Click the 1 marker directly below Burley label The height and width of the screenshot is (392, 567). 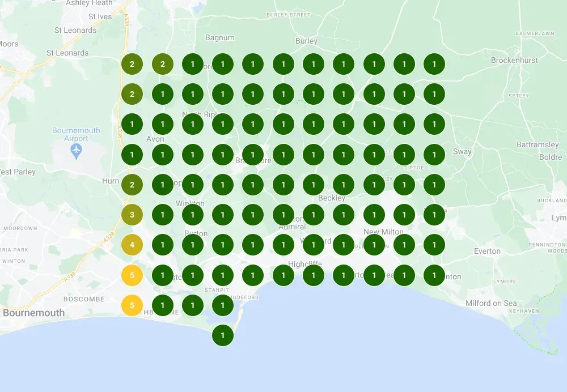coord(314,64)
